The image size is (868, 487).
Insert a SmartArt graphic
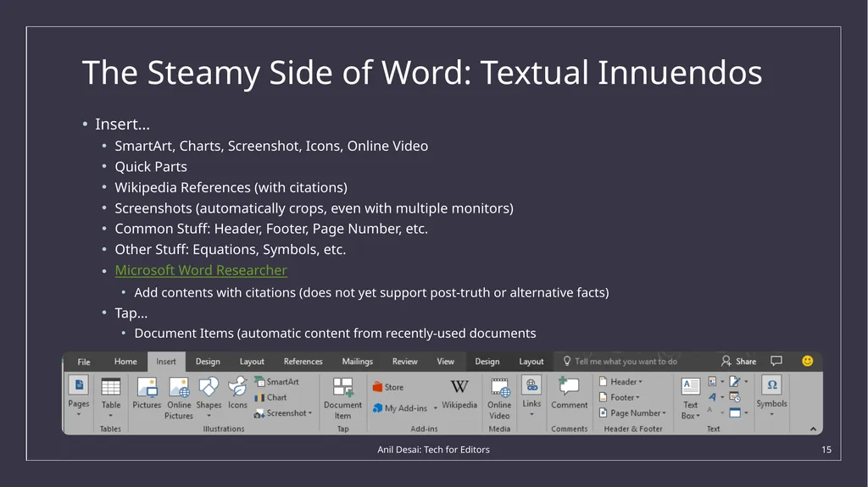(x=277, y=382)
